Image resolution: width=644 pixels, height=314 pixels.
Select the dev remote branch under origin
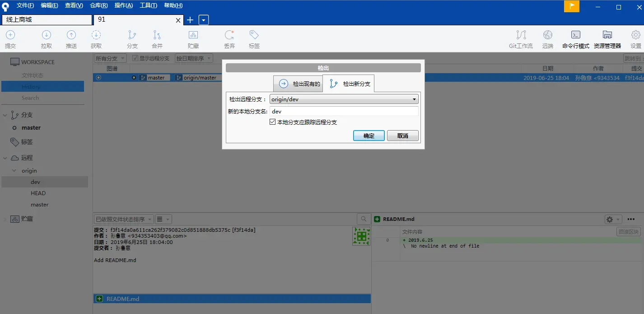click(x=45, y=182)
